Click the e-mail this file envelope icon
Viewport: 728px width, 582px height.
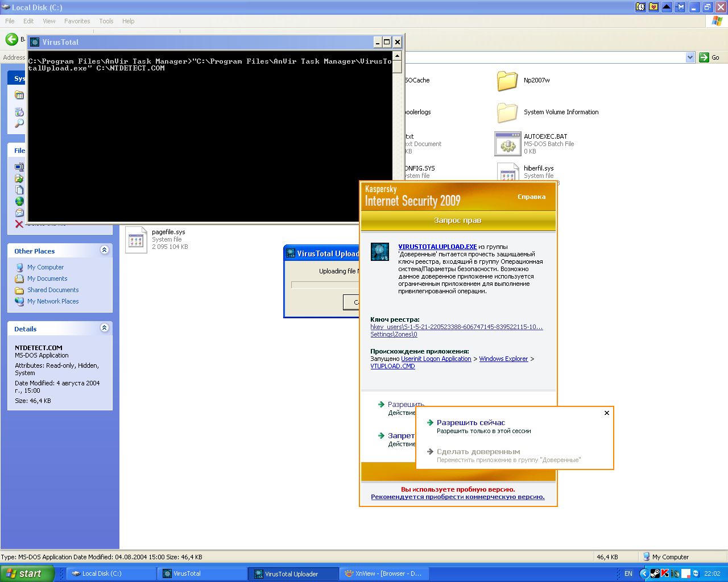coord(19,213)
